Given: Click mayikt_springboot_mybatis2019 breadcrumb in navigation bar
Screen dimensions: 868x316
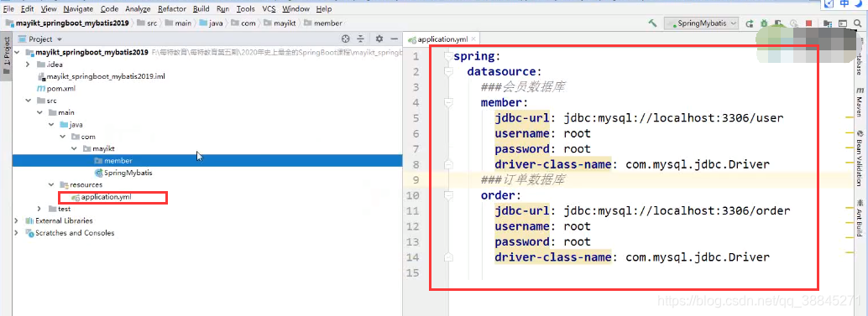Looking at the screenshot, I should pos(67,23).
